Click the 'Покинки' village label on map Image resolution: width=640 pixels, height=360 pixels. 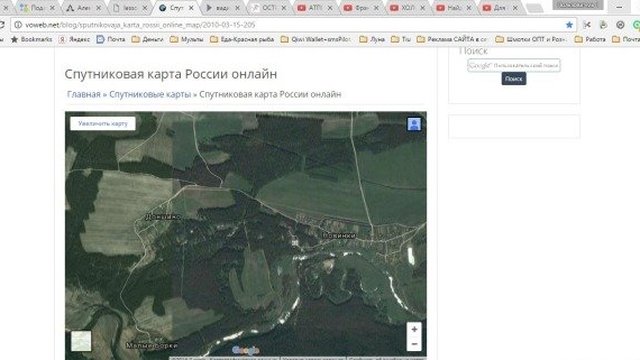[x=339, y=236]
